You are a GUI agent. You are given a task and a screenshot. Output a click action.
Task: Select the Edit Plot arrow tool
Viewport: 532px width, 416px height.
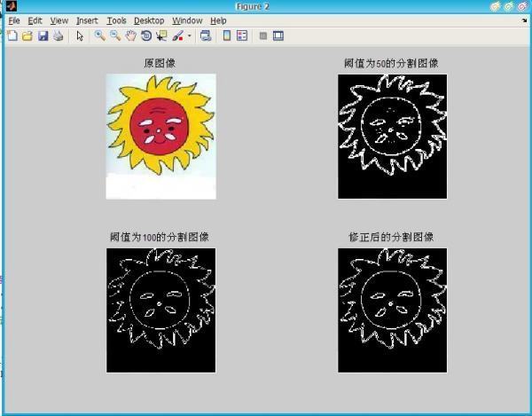click(80, 35)
